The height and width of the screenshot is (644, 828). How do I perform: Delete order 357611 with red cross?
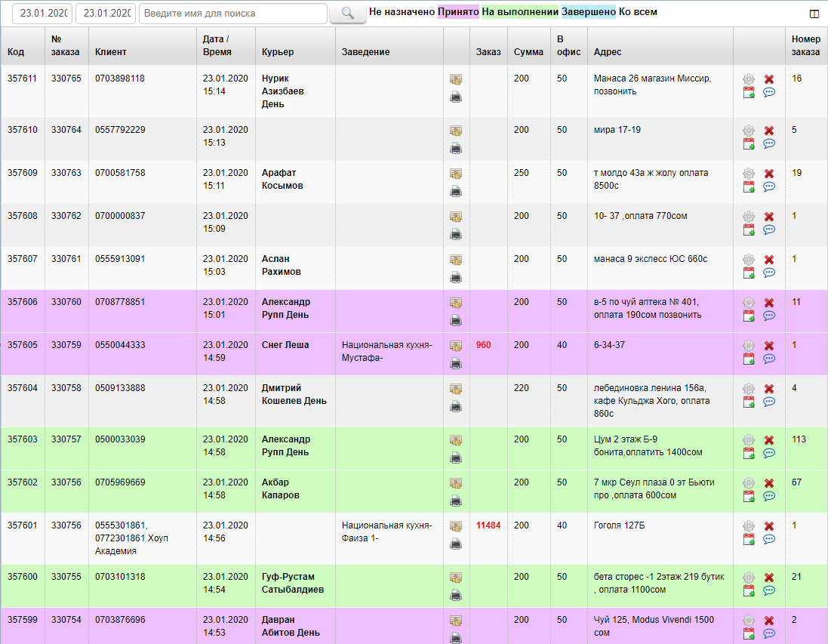[x=769, y=79]
